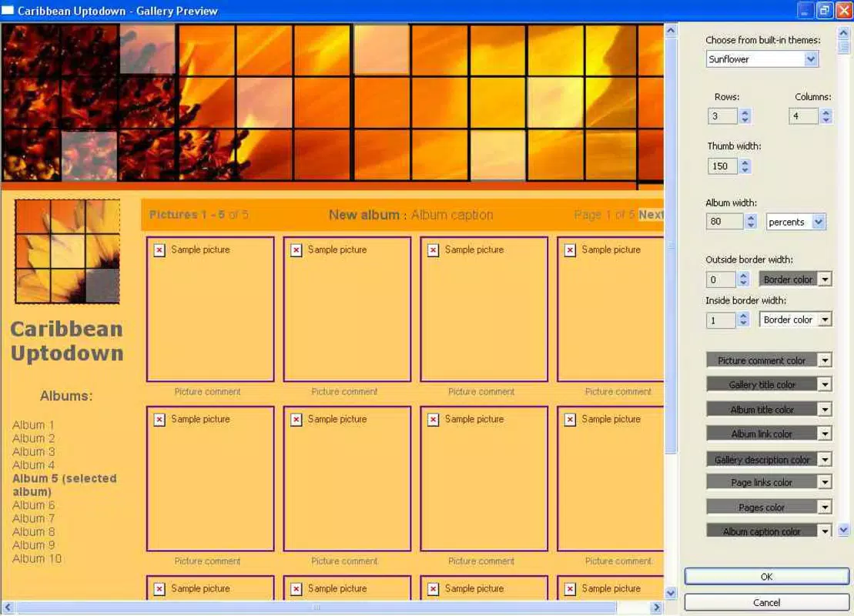Open the Album 4 link
Screen dimensions: 854x616
click(33, 465)
